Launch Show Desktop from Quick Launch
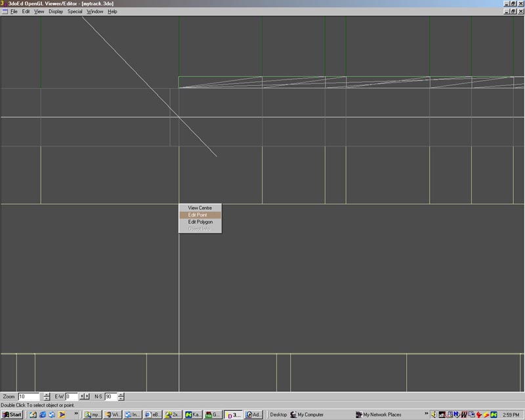Image resolution: width=525 pixels, height=420 pixels. click(33, 415)
